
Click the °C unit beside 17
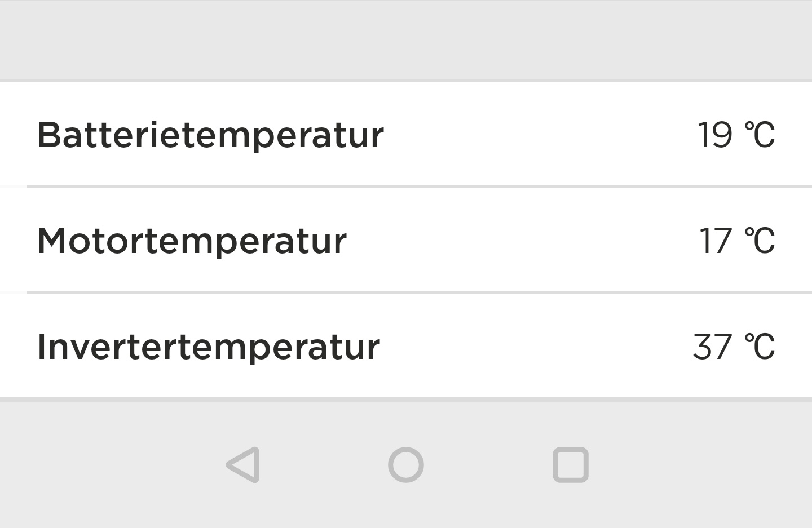pos(760,241)
